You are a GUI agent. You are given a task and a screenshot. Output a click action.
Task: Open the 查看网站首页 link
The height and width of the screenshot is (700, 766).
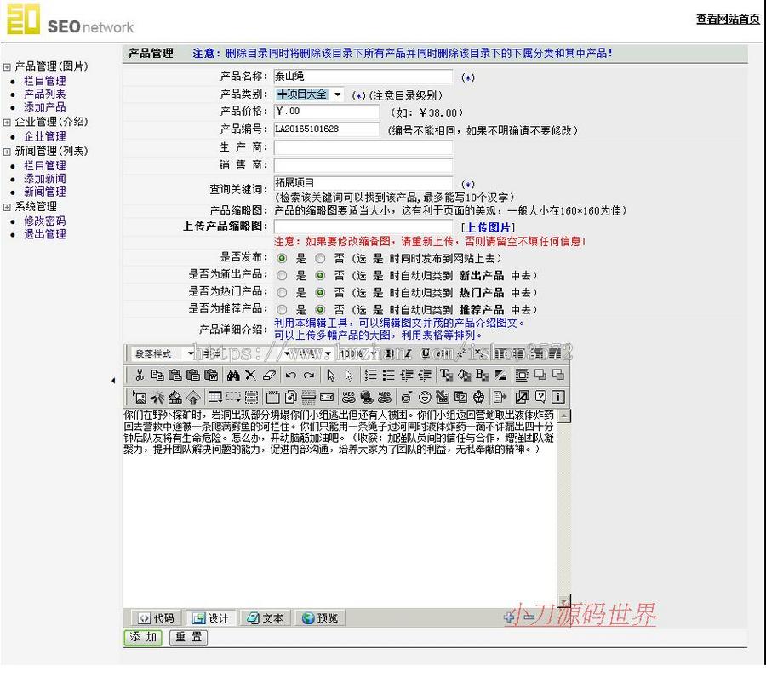[x=728, y=19]
